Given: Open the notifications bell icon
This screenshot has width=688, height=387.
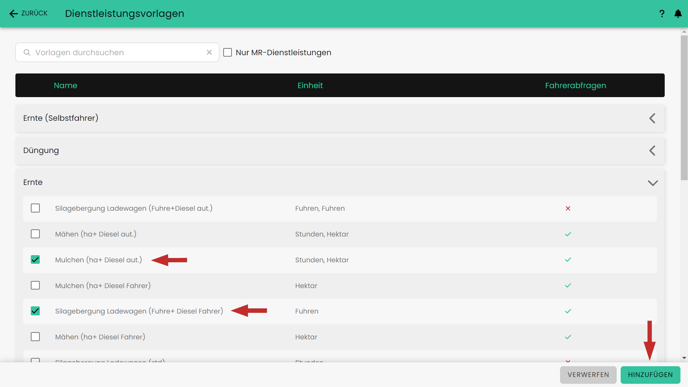Looking at the screenshot, I should [678, 14].
